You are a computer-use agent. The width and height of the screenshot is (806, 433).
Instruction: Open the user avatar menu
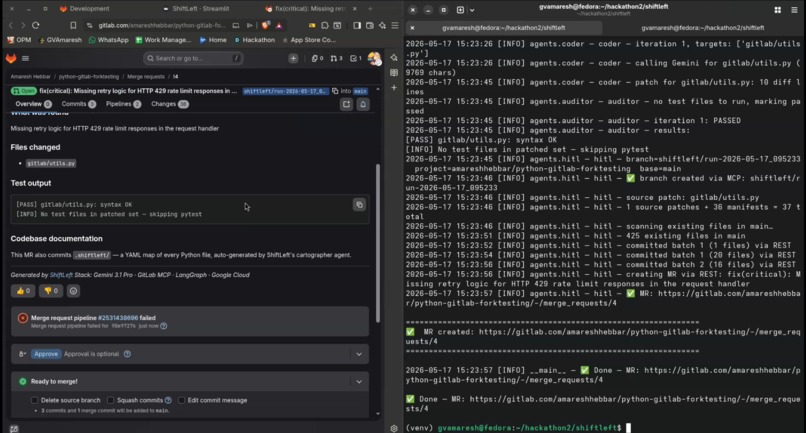(374, 59)
